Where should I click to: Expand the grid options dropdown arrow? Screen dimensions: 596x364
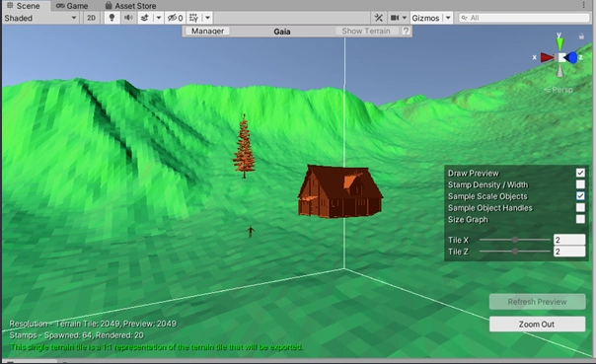pos(207,18)
